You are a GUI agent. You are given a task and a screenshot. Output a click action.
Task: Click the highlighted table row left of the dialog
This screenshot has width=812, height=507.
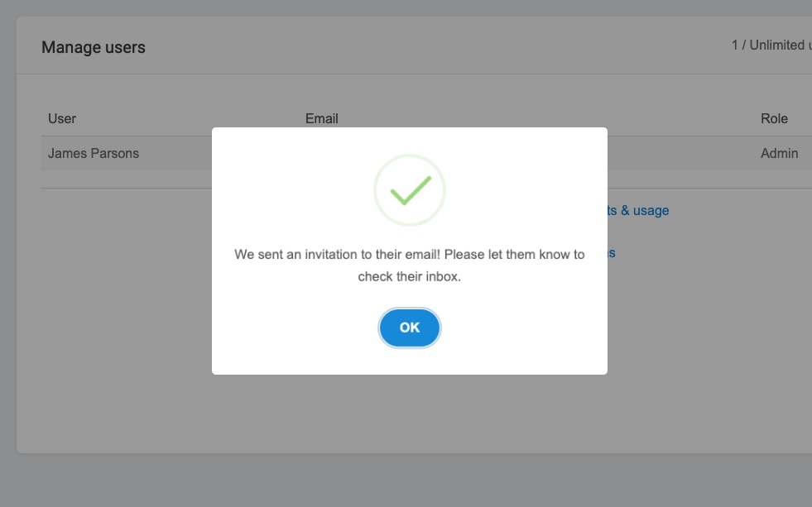point(127,153)
